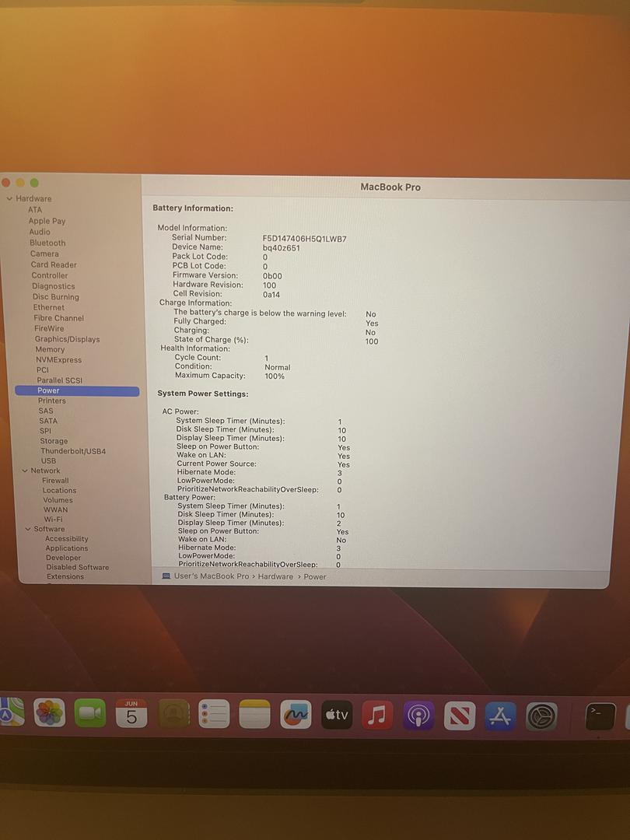
Task: Open the Notes app in the Dock
Action: tap(254, 714)
